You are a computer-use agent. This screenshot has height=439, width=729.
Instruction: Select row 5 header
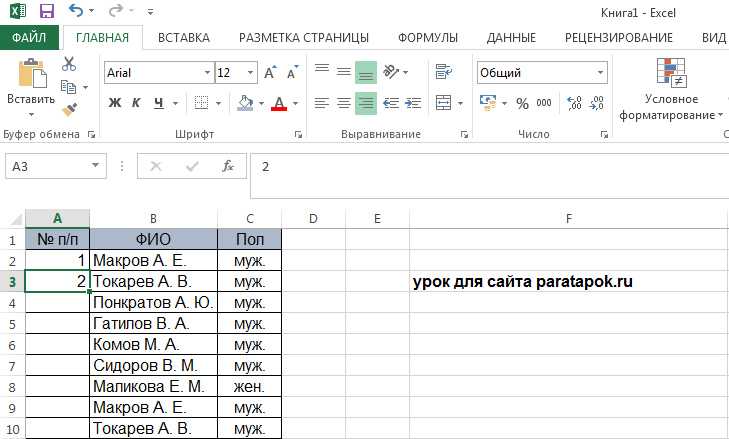point(12,324)
